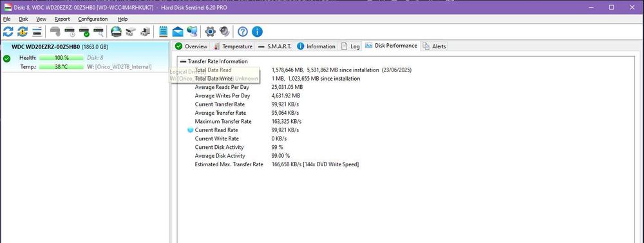Click the 'Disk: 8' label
The image size is (644, 243).
95,58
